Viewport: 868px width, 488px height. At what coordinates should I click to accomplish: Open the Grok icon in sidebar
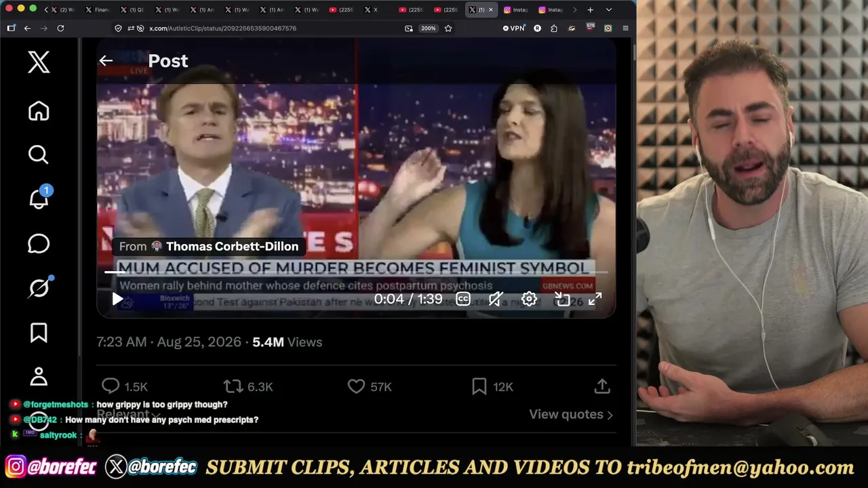pos(39,288)
